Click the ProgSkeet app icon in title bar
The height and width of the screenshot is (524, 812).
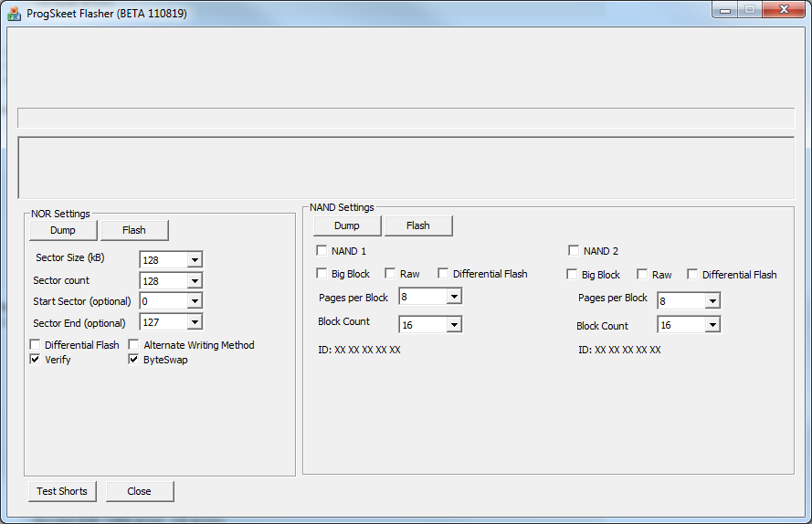[14, 14]
